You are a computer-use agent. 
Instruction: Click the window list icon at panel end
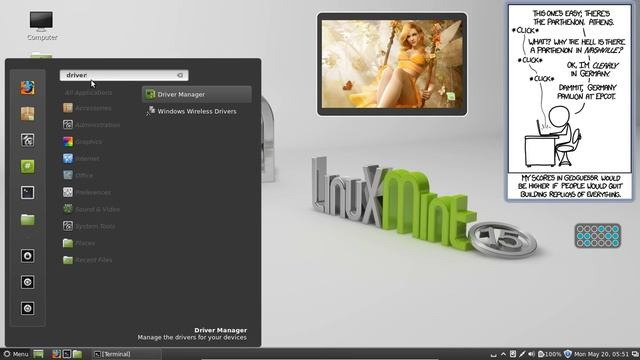[635, 354]
